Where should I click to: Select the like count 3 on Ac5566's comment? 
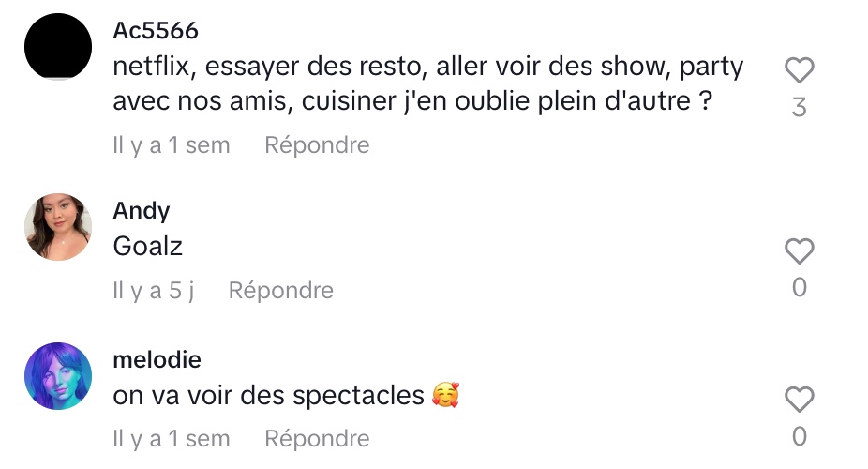[800, 108]
